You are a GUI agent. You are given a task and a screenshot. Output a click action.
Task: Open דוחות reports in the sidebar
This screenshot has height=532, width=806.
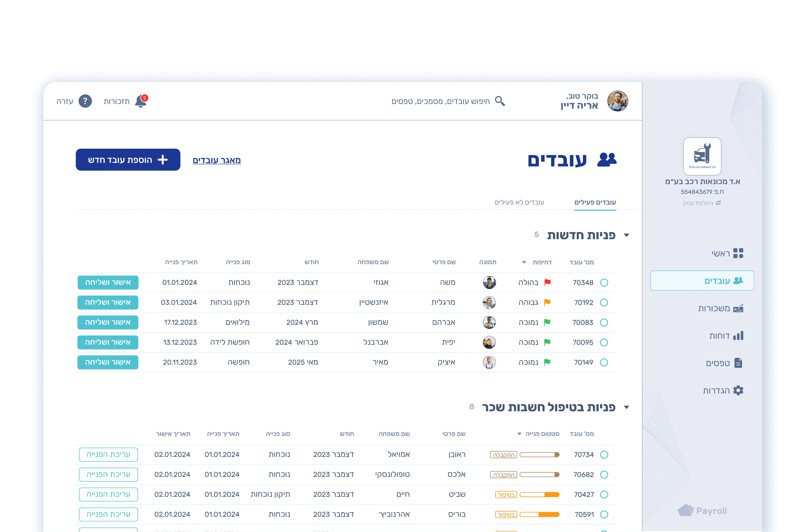[x=726, y=335]
